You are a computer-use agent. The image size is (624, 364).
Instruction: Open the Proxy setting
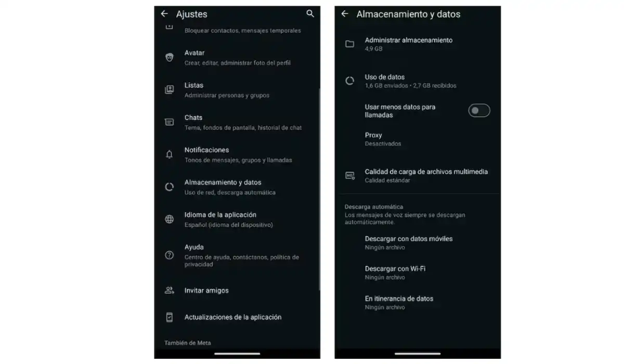[418, 139]
